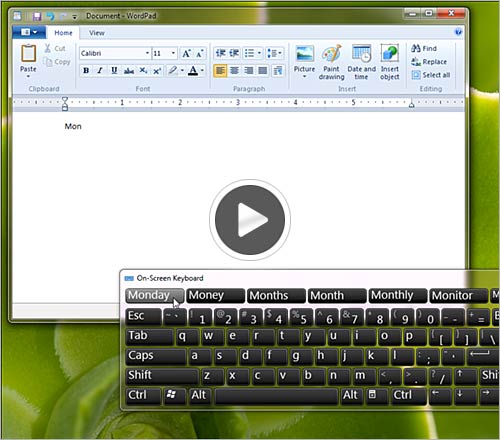Open WordPad help question mark
This screenshot has height=440, width=500.
458,32
